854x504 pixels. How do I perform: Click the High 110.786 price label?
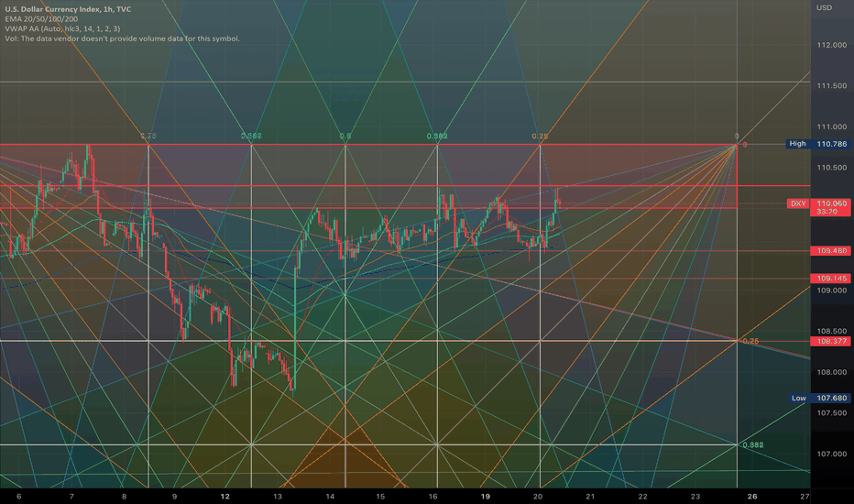tap(817, 144)
